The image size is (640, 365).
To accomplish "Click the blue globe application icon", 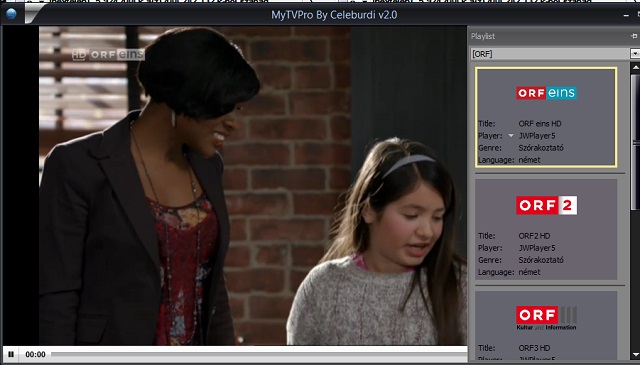I will point(11,14).
